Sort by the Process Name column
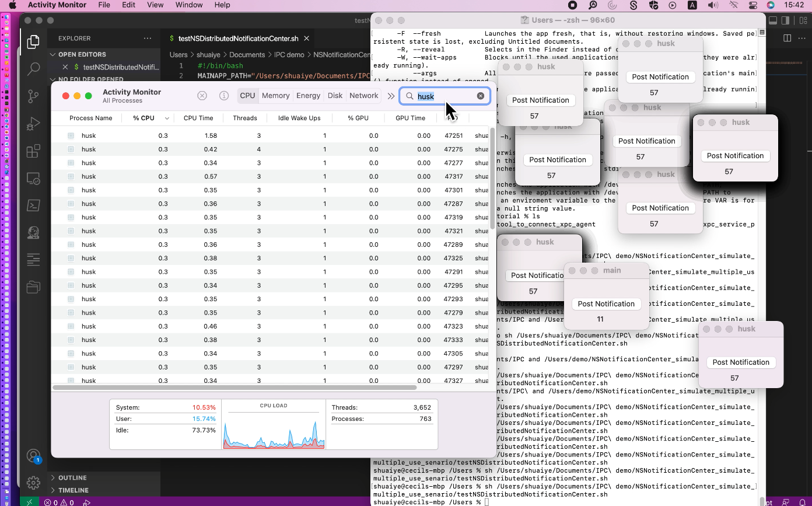 click(90, 118)
